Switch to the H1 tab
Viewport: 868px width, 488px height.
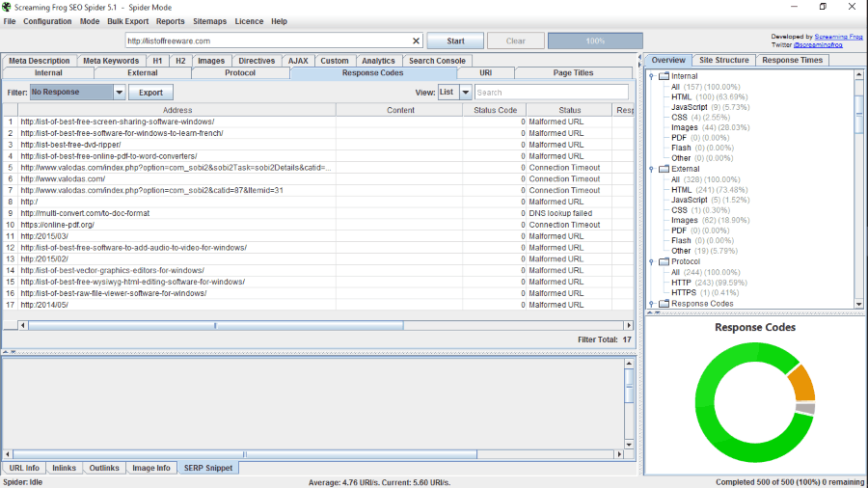[x=158, y=61]
